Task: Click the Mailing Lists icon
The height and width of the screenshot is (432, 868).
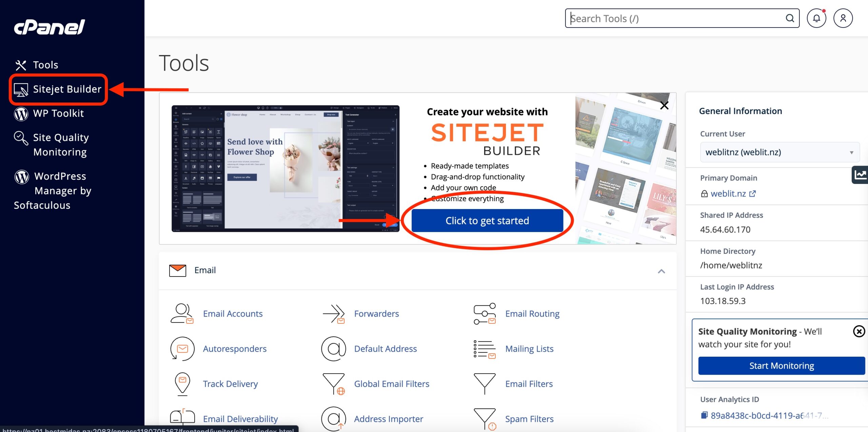Action: [485, 349]
